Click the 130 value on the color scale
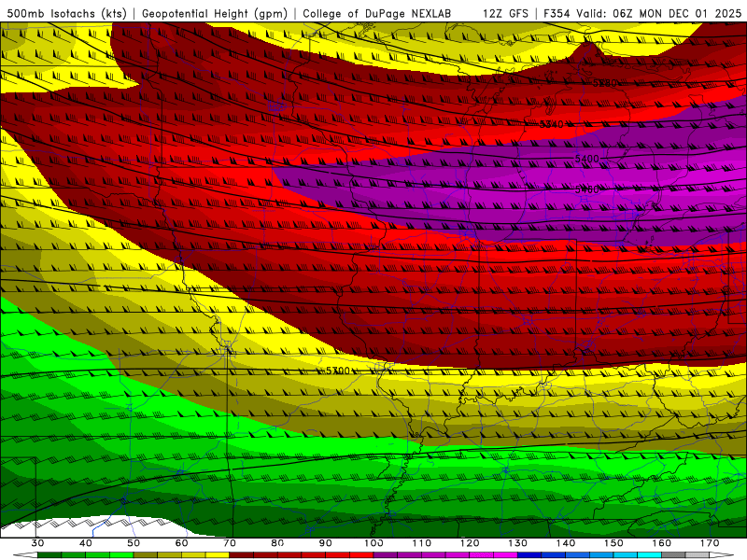 [518, 543]
